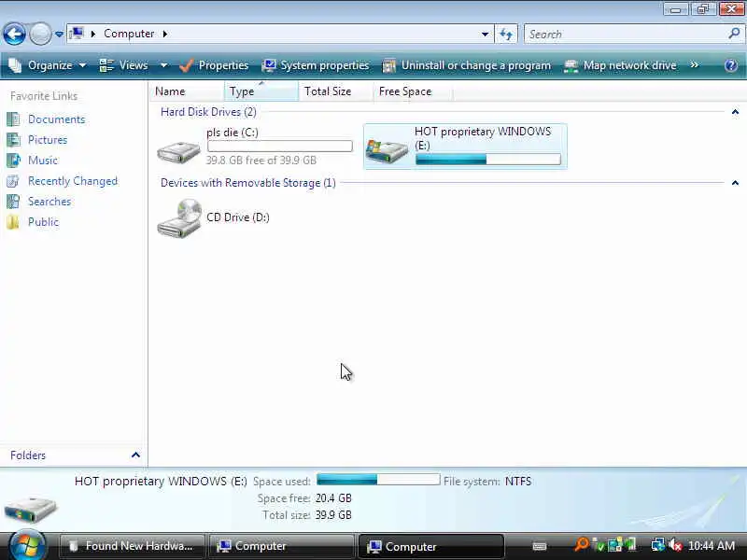Click Devices with Removable Storage (1) heading
This screenshot has width=747, height=560.
247,183
